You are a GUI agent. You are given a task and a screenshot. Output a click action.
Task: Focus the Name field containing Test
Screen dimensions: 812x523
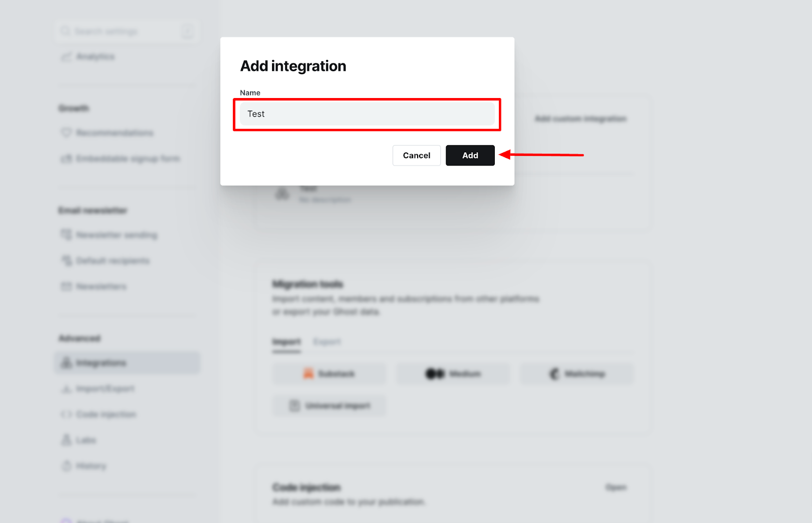click(367, 114)
